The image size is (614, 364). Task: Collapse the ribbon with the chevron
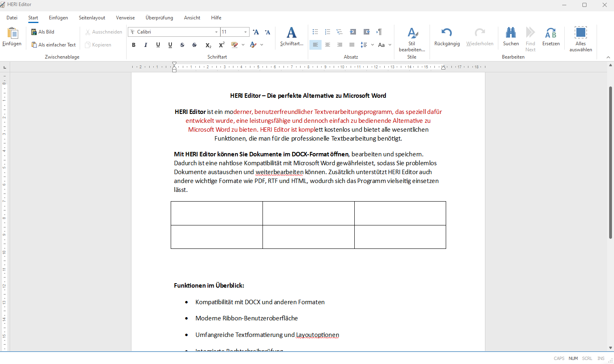pos(608,57)
